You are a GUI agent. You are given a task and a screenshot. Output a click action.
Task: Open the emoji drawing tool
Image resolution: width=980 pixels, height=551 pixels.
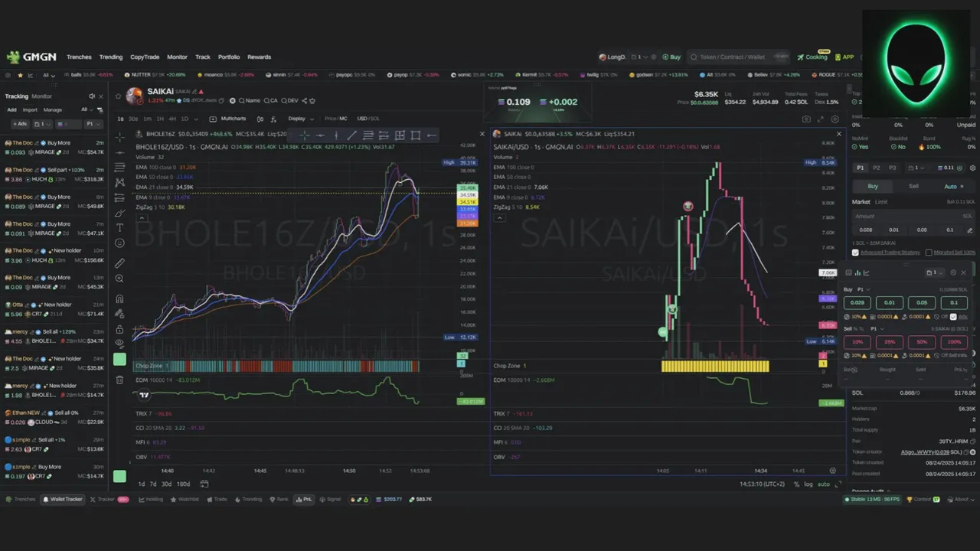[119, 243]
